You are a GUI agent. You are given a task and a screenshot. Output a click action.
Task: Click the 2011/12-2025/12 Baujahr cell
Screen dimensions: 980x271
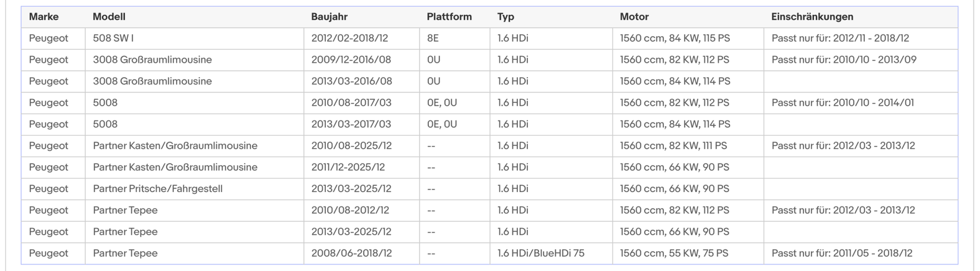pos(348,167)
